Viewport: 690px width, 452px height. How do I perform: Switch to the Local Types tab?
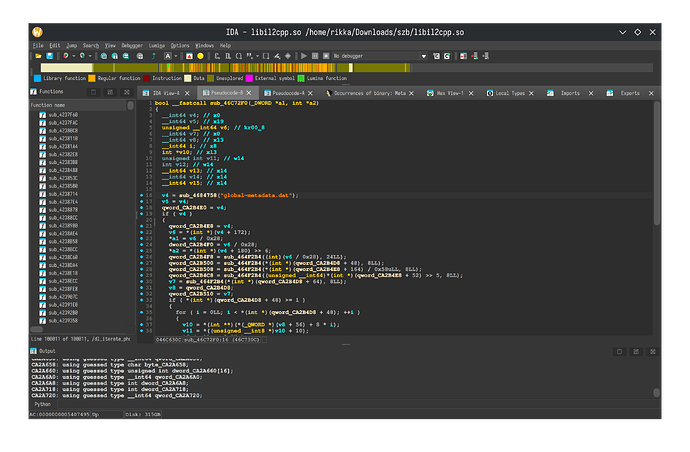(510, 93)
